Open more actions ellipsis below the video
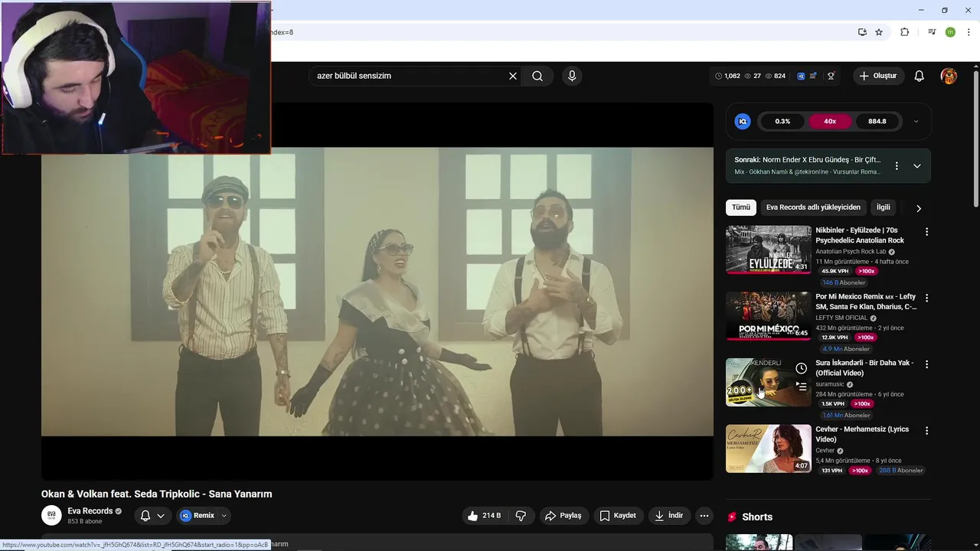Viewport: 980px width, 551px height. coord(704,516)
